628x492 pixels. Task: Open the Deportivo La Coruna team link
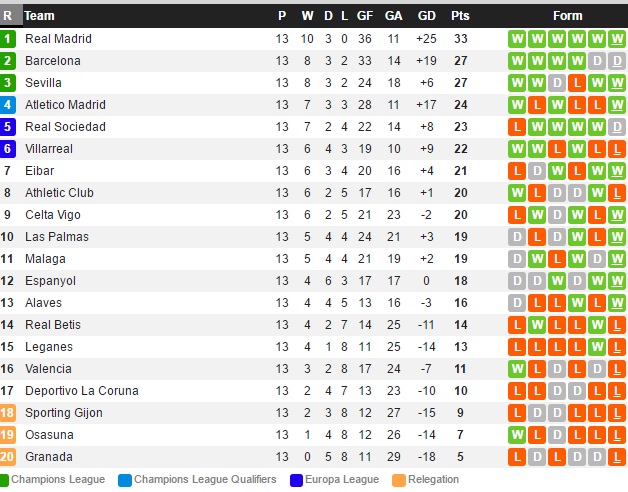[82, 391]
